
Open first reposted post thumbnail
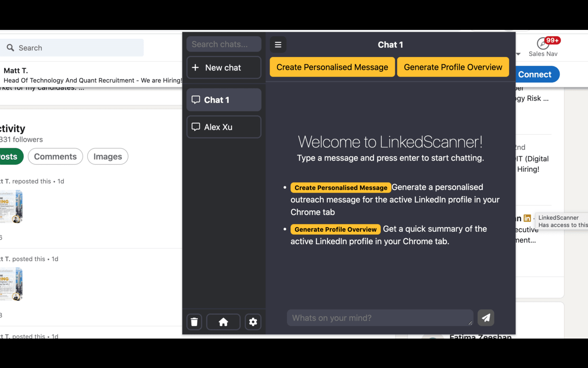pyautogui.click(x=11, y=207)
